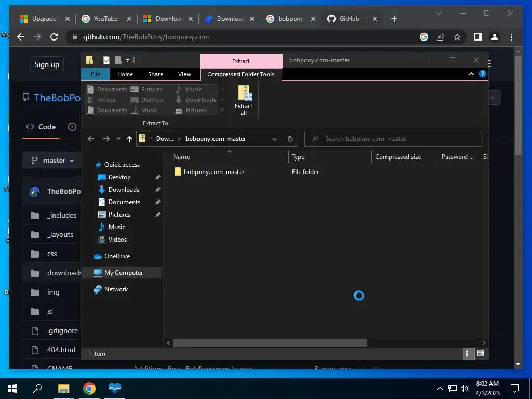Open the Share ribbon tab

[155, 74]
